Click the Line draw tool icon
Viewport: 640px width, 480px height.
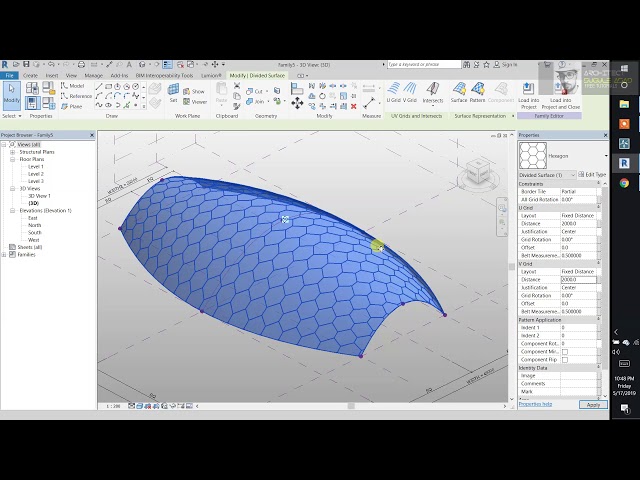pos(99,87)
